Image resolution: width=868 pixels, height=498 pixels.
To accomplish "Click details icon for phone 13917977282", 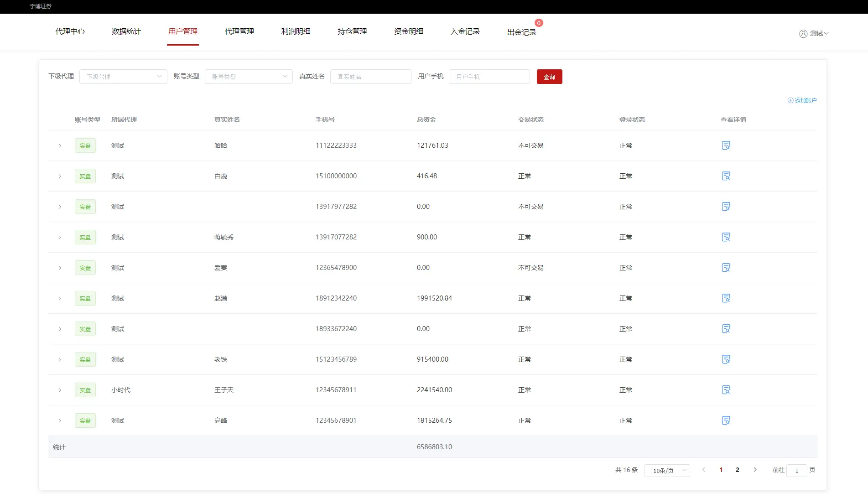I will pyautogui.click(x=726, y=207).
